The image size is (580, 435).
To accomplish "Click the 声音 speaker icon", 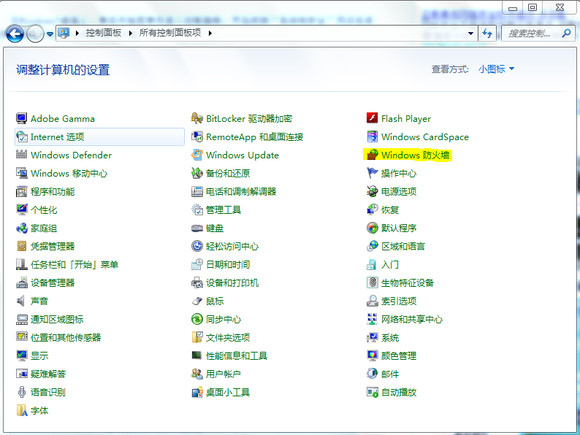I will click(22, 301).
